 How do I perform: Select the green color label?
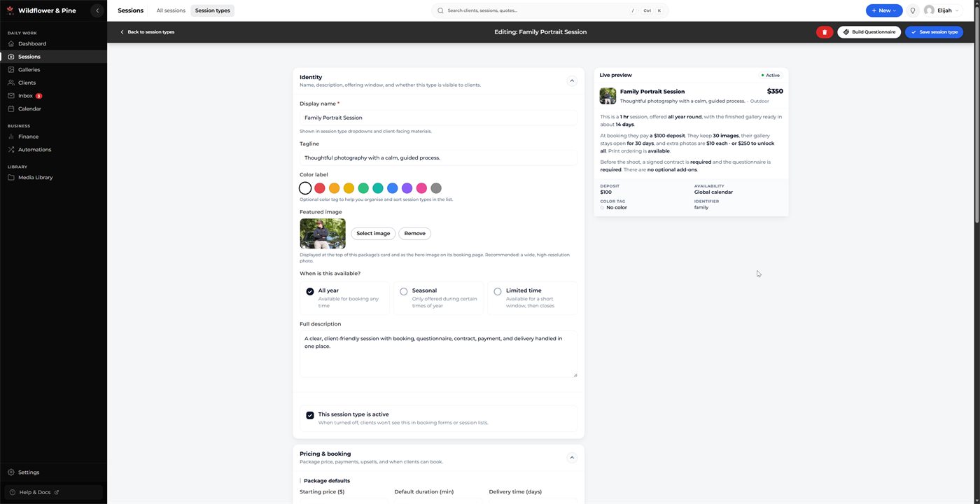point(363,188)
